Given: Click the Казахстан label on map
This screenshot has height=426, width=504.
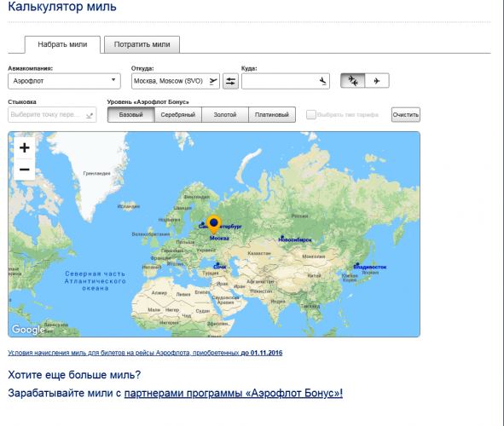Looking at the screenshot, I should pyautogui.click(x=259, y=253).
